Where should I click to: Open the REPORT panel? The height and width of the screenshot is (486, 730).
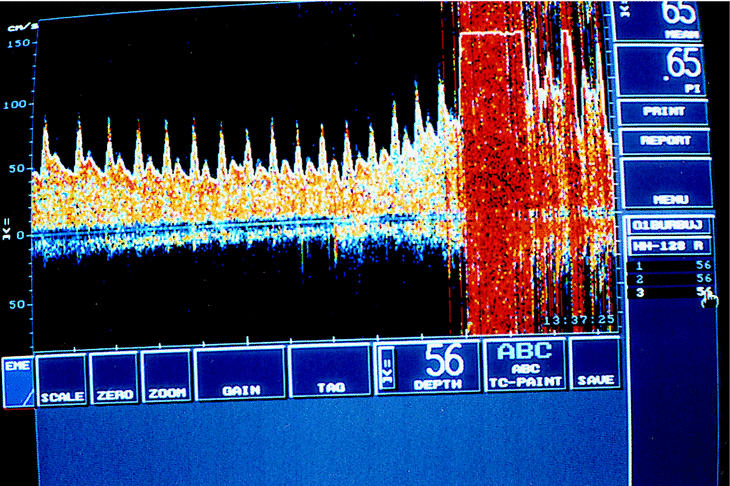tap(666, 141)
